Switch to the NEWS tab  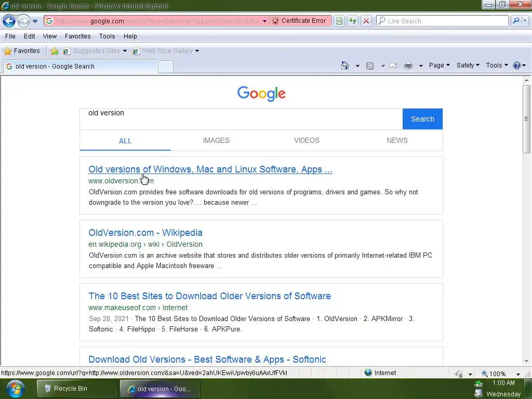pos(397,140)
